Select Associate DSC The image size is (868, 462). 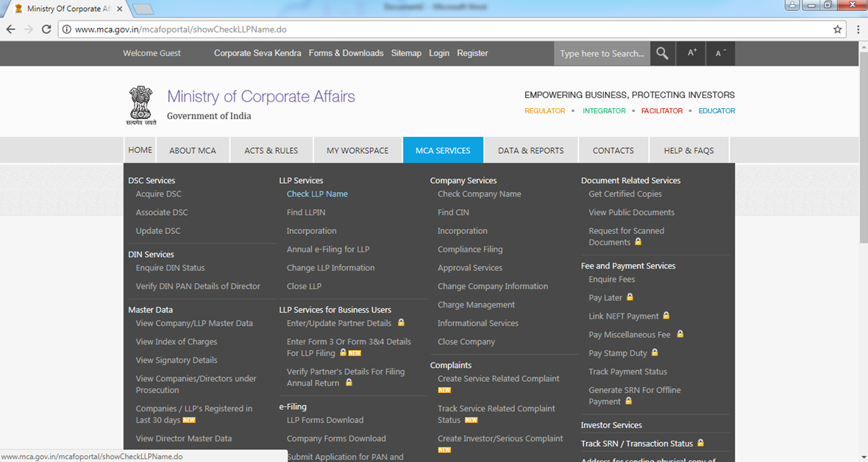click(162, 212)
